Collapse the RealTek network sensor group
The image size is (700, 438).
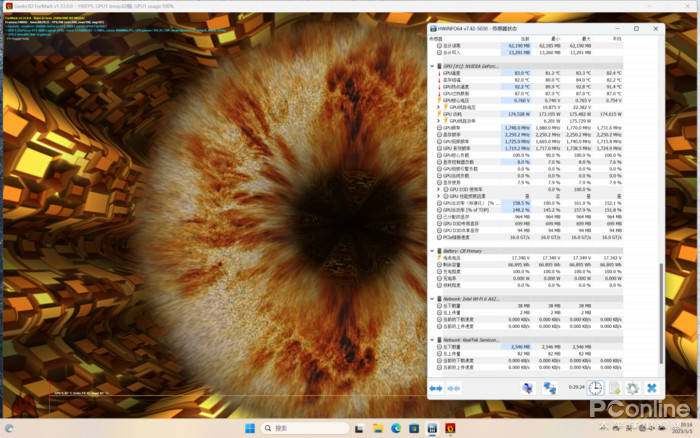coord(433,339)
